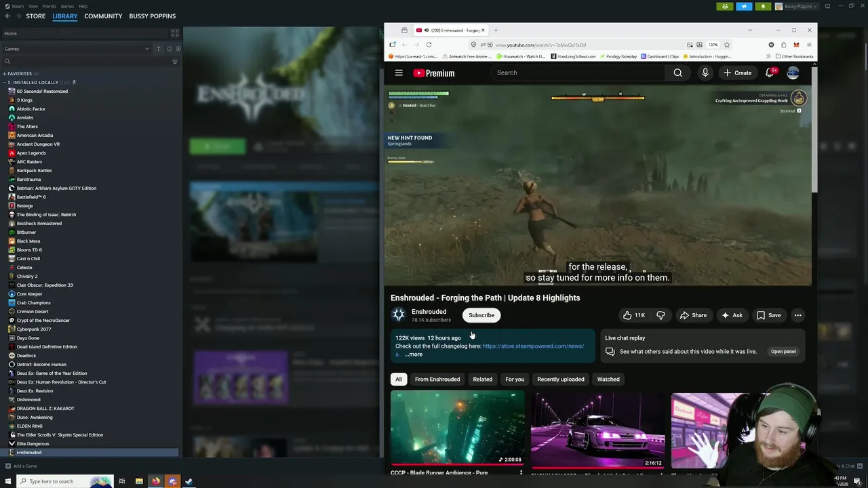Reload the Firefox page
This screenshot has width=868, height=488.
tap(429, 45)
